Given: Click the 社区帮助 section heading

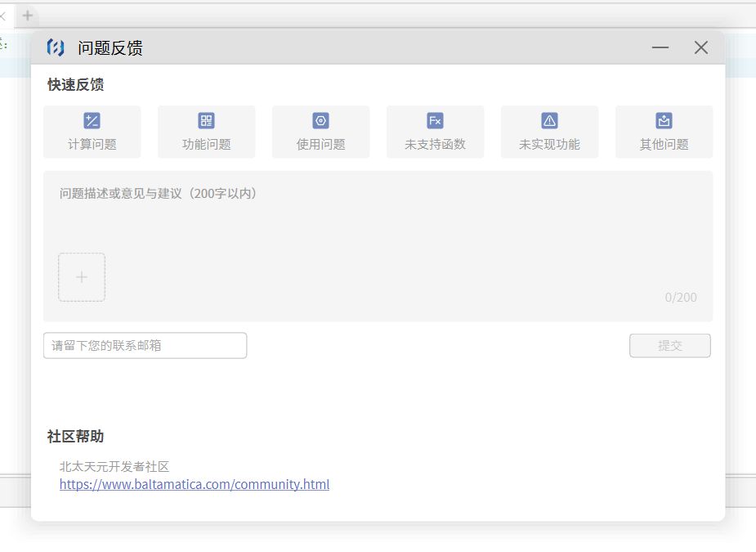Looking at the screenshot, I should tap(75, 437).
